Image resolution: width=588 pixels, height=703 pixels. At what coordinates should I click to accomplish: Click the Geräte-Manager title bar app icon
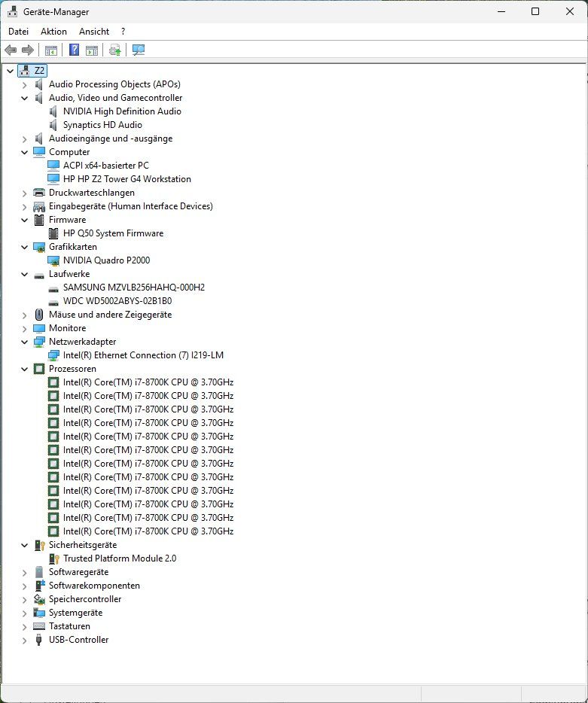[12, 11]
